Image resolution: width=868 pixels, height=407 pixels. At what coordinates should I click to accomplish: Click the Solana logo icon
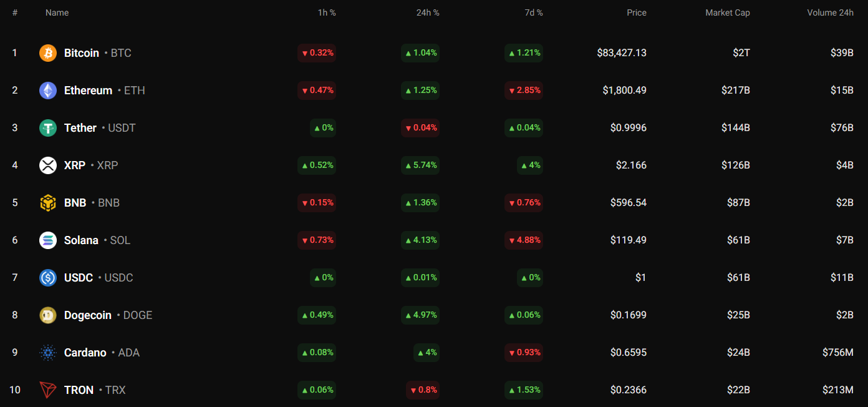[x=48, y=240]
